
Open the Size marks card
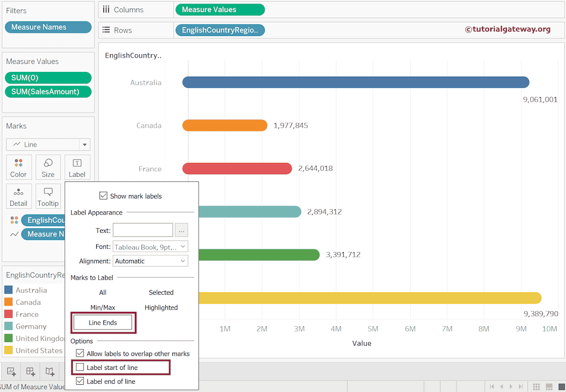[48, 167]
